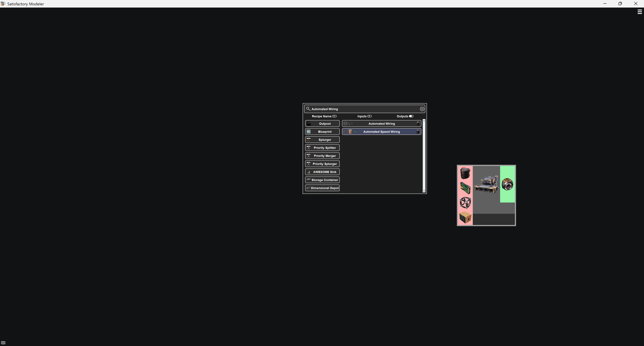This screenshot has width=644, height=346.
Task: Pick the Automated Speed Wiring recipe
Action: click(x=382, y=132)
